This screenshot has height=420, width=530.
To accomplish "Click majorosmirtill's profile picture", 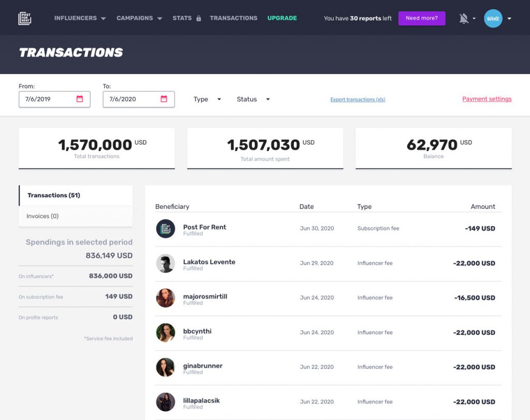I will [x=165, y=298].
